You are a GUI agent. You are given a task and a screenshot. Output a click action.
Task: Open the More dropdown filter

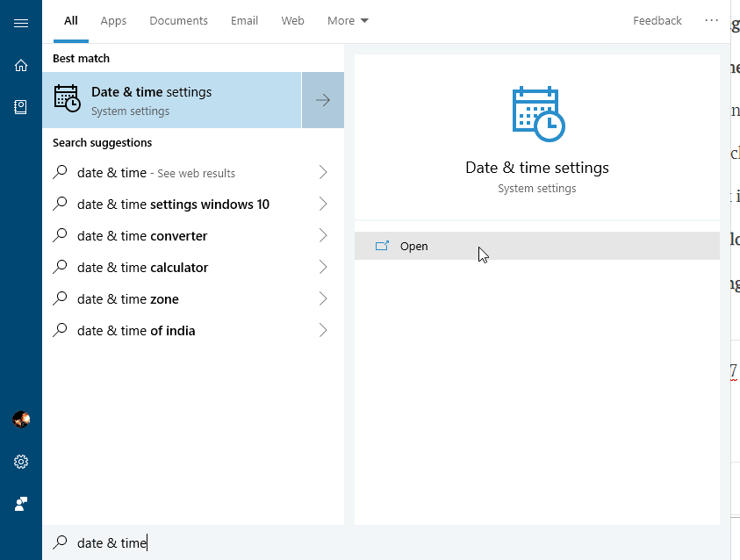(348, 21)
